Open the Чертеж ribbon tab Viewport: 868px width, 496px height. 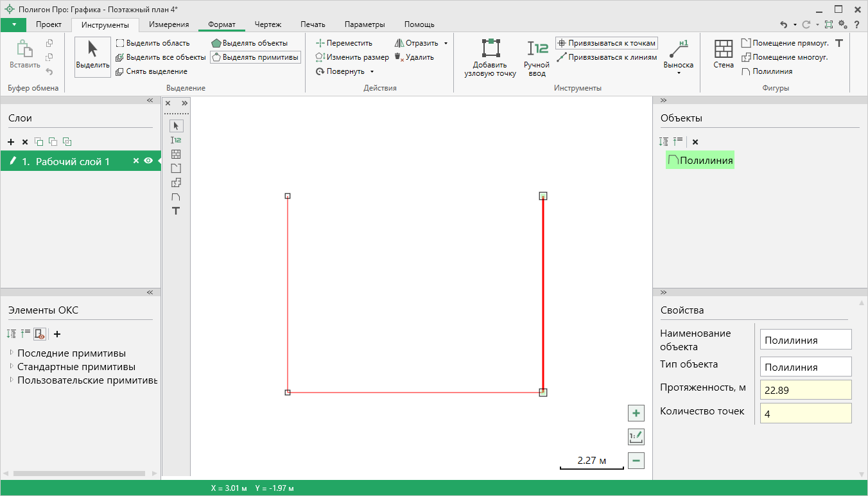tap(268, 24)
